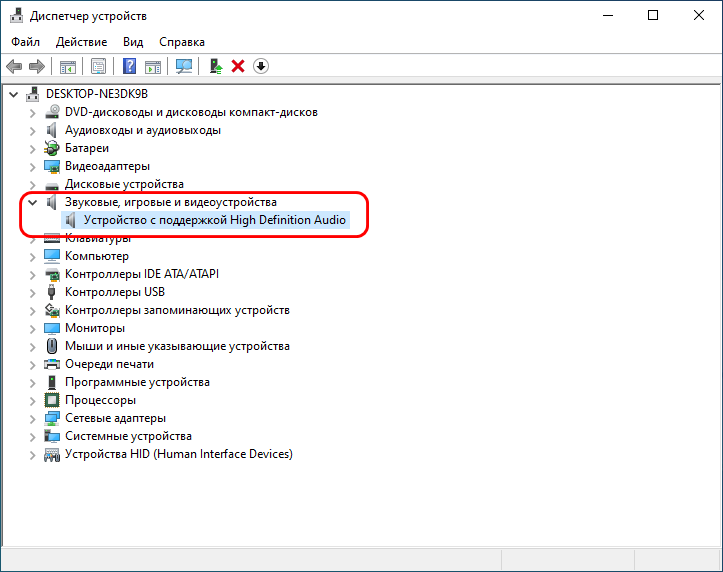Toggle the action pane toolbar icon
Viewport: 723px width, 572px height.
(153, 66)
